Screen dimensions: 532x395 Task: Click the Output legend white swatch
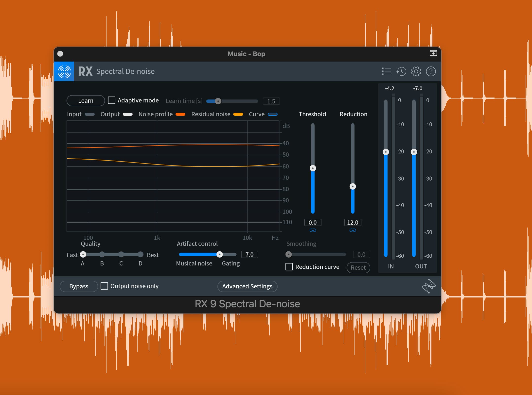tap(128, 114)
